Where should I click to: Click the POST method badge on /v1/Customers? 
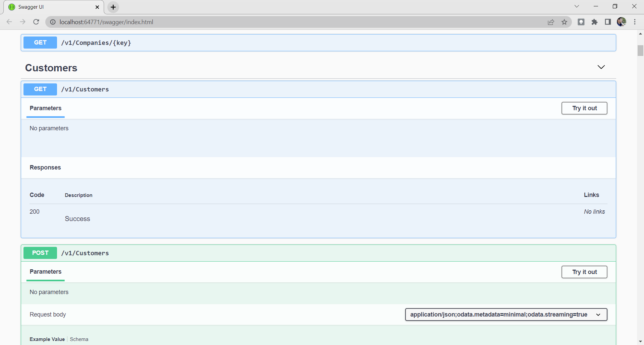[x=40, y=253]
